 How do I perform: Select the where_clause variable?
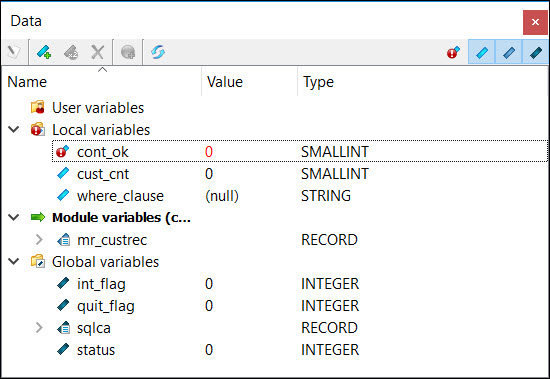120,196
